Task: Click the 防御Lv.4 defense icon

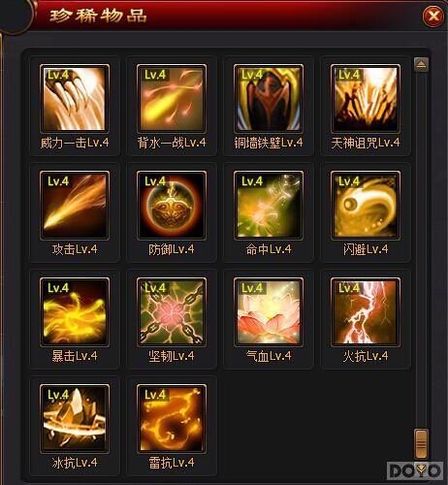Action: (172, 206)
